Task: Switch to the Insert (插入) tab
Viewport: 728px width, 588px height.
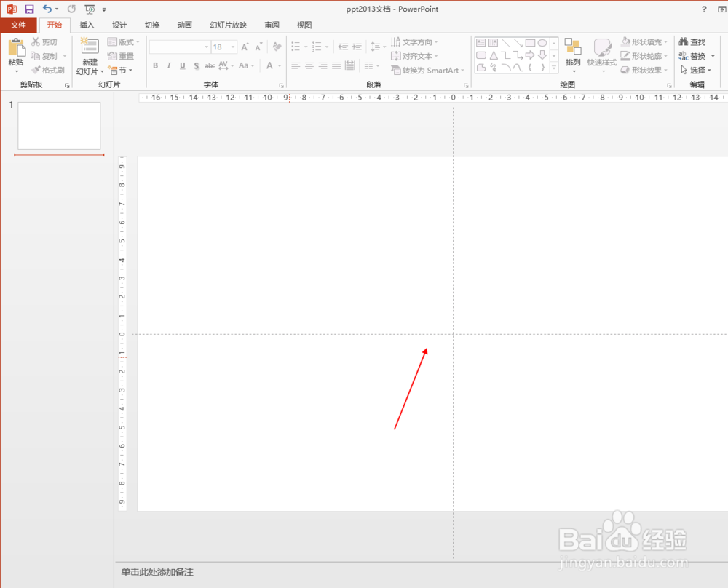Action: (87, 25)
